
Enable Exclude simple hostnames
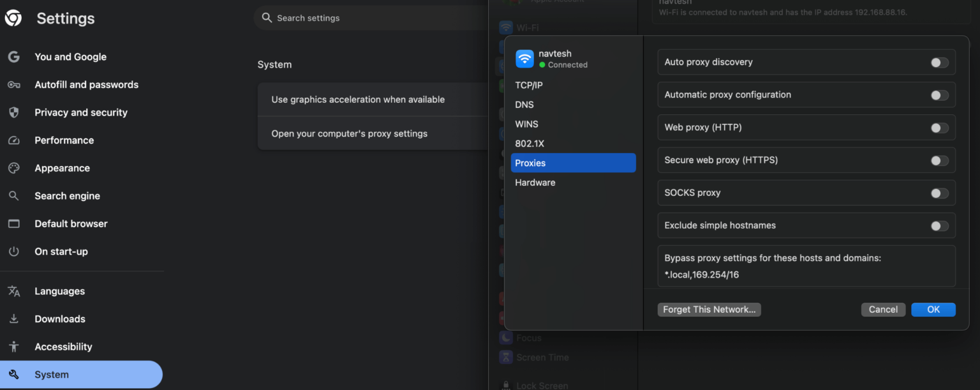tap(939, 225)
